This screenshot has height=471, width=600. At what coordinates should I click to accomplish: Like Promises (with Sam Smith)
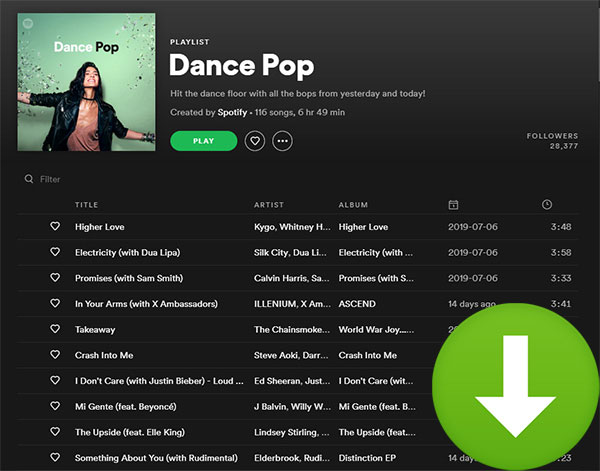pos(55,277)
